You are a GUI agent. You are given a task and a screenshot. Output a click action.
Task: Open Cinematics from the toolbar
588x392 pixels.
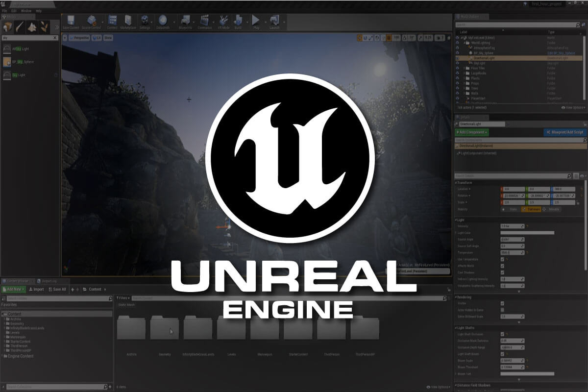[205, 21]
